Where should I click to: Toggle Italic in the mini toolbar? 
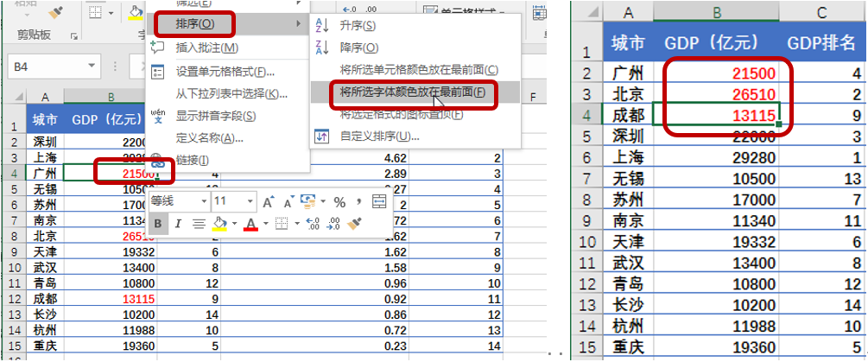(x=178, y=224)
